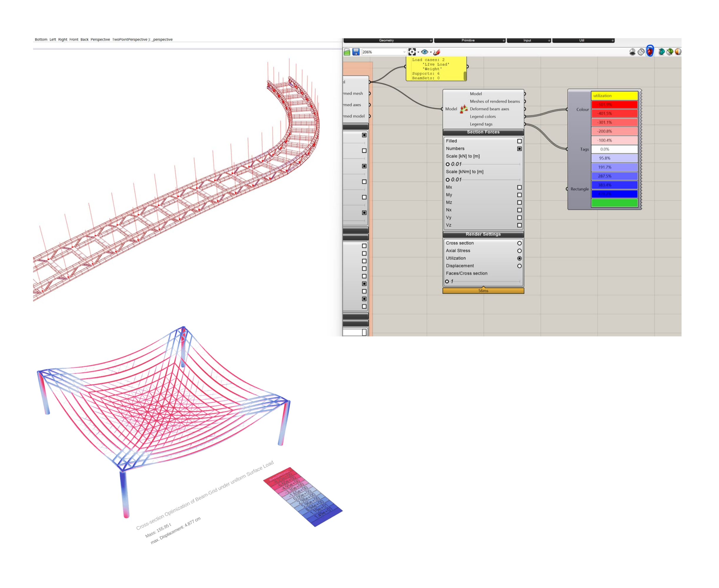Expand the Geometry panel plus button
This screenshot has height=588, width=719.
[431, 41]
